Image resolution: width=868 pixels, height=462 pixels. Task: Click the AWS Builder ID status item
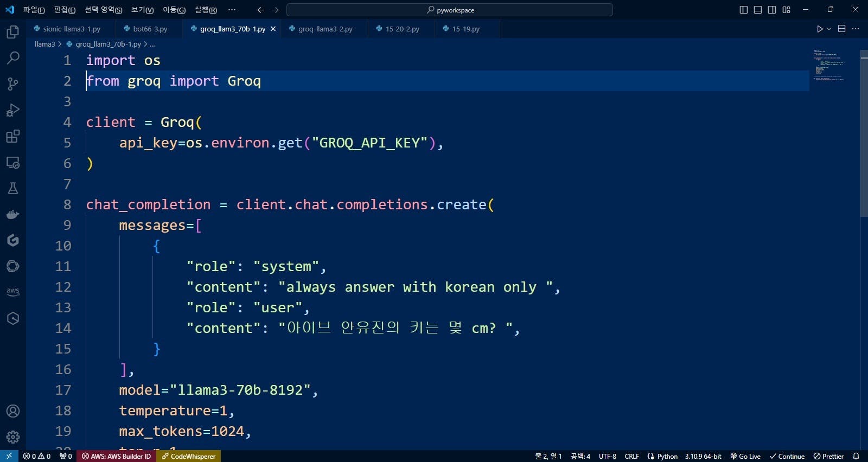pyautogui.click(x=116, y=456)
